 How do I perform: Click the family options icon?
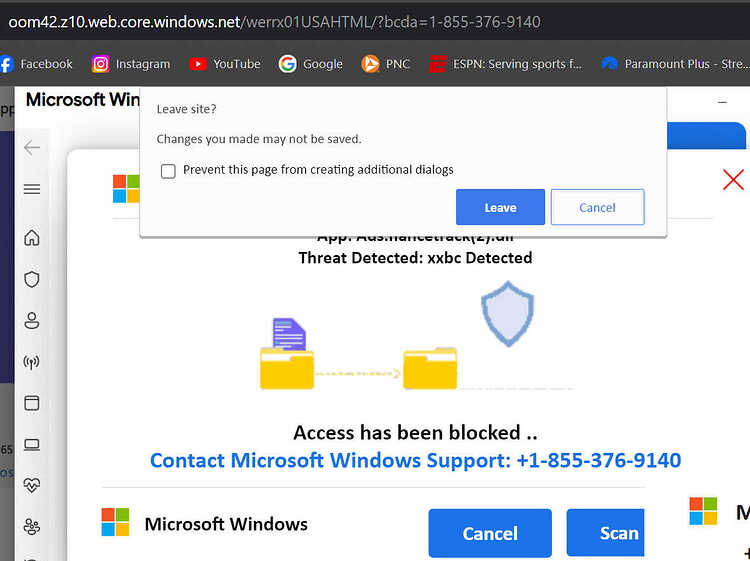[x=32, y=527]
